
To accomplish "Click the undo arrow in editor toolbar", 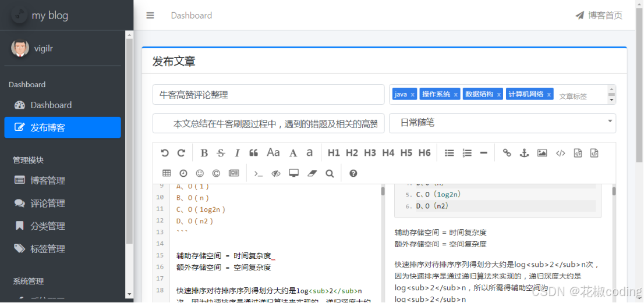I will coord(165,153).
